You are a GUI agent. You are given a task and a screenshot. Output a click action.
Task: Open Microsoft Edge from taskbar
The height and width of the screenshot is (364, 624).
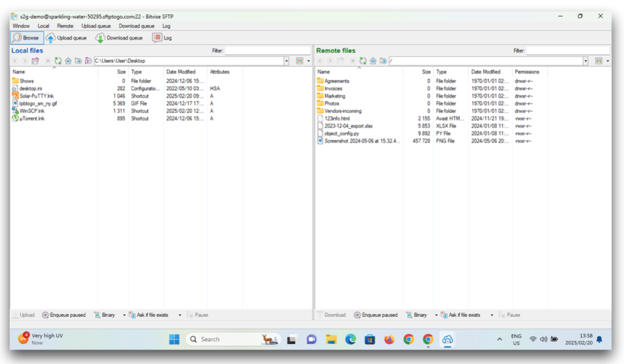(351, 339)
